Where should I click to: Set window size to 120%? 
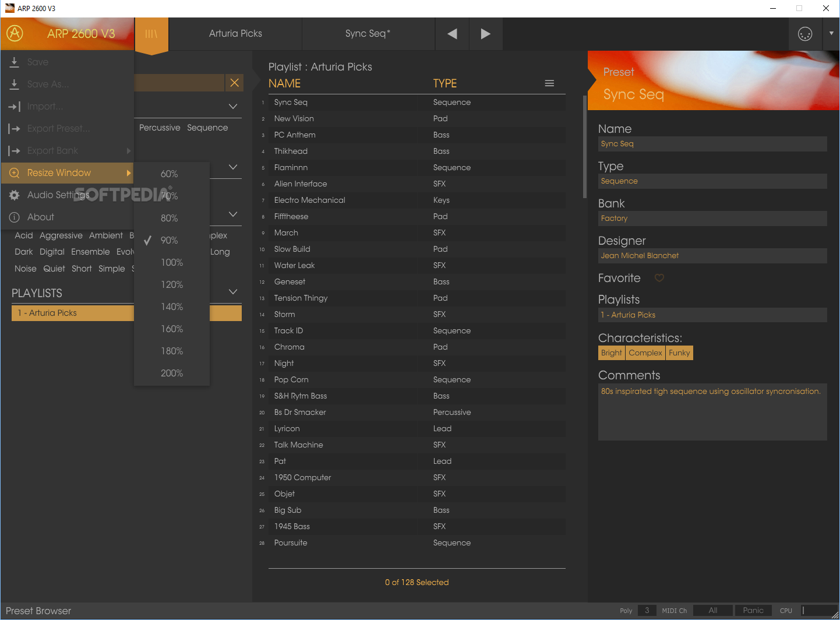click(x=172, y=284)
